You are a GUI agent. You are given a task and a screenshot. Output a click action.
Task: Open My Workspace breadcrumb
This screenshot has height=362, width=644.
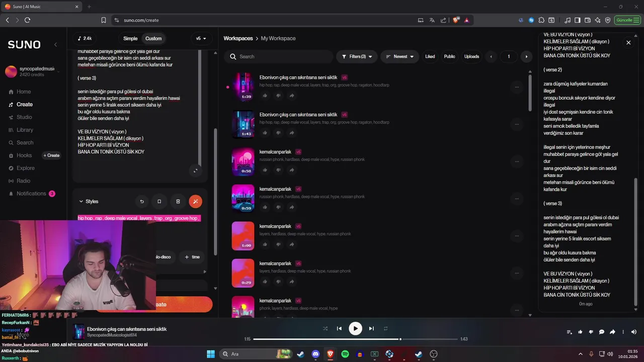(278, 38)
